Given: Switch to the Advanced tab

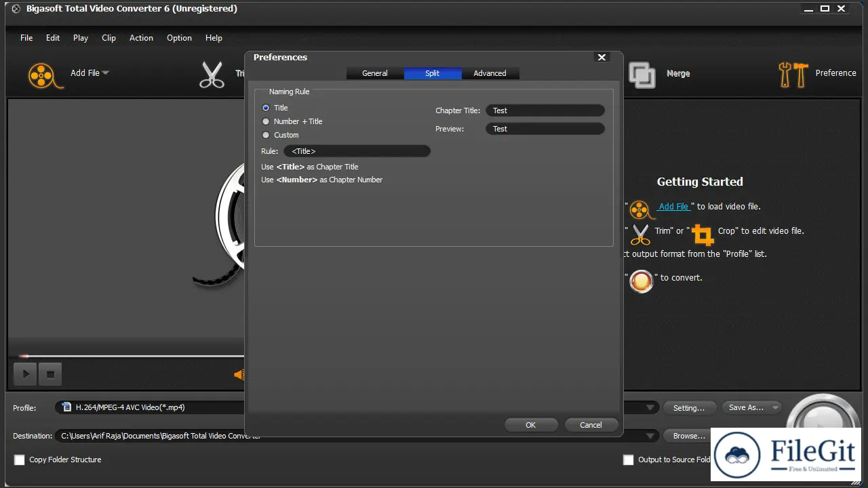Looking at the screenshot, I should (490, 73).
